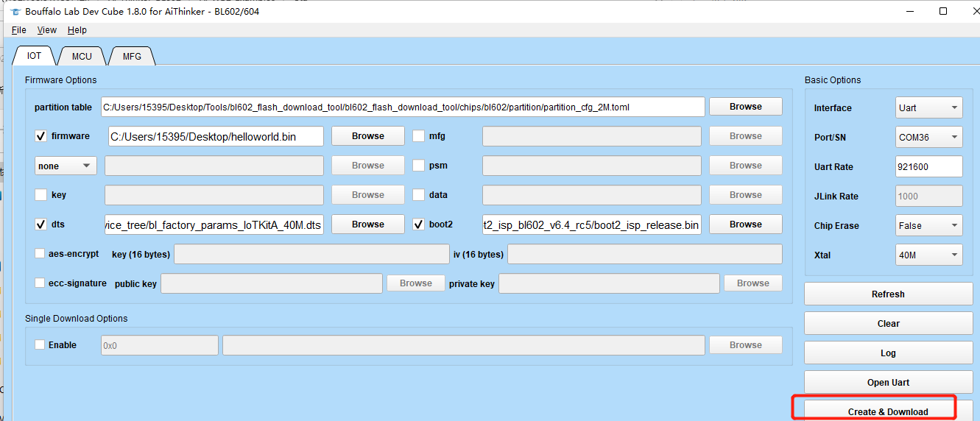
Task: Click the iv (16 bytes) field
Action: pyautogui.click(x=645, y=254)
